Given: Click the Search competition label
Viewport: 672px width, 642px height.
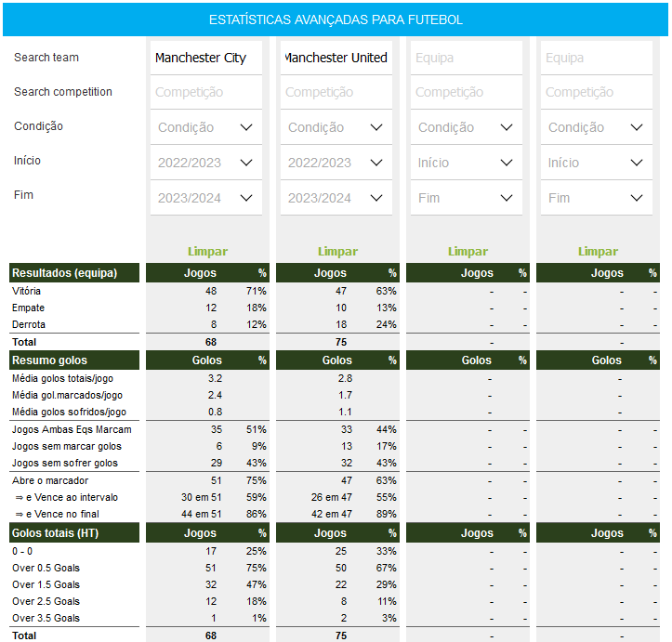Looking at the screenshot, I should [x=63, y=92].
